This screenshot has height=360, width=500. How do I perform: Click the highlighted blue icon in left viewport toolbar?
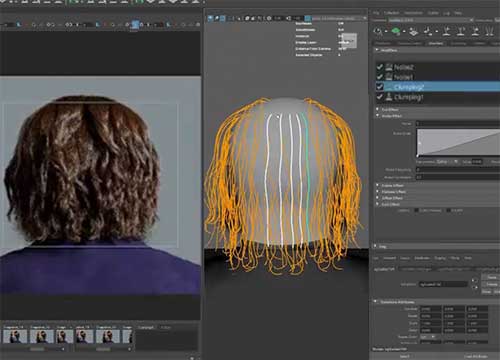click(135, 25)
